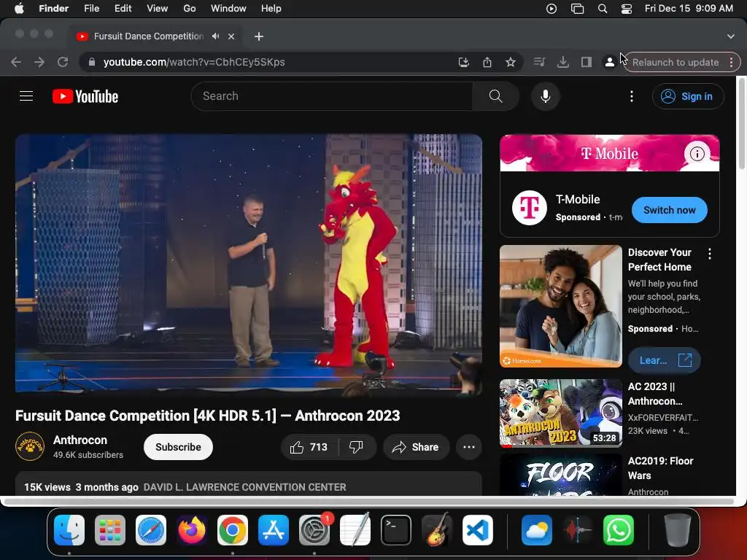Expand the video description box

249,484
